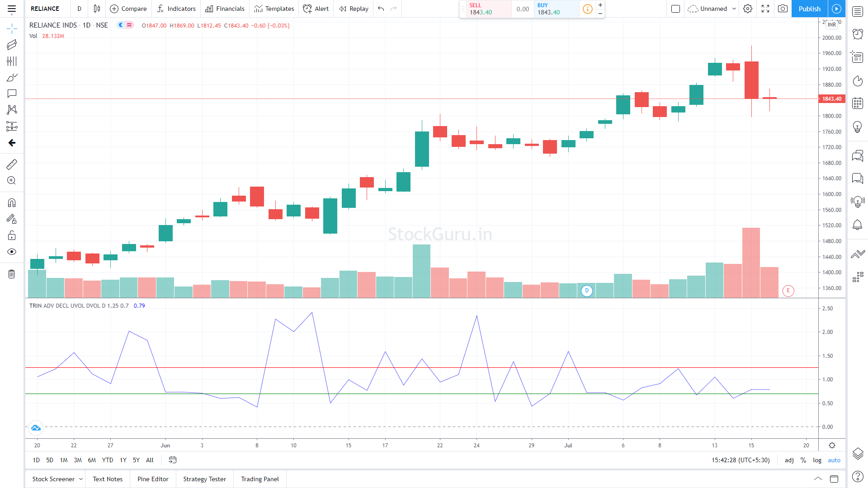Open indicator Templates dropdown
The image size is (868, 488).
(x=274, y=9)
